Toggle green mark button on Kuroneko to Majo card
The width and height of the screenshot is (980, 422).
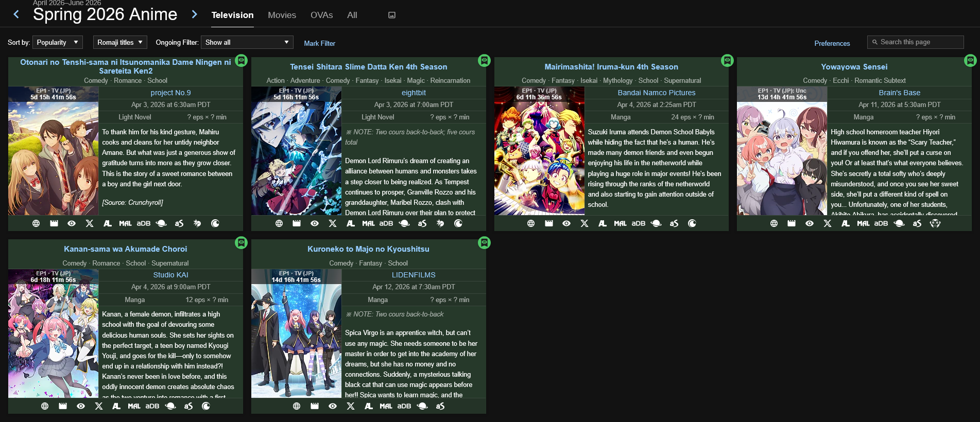click(x=484, y=242)
